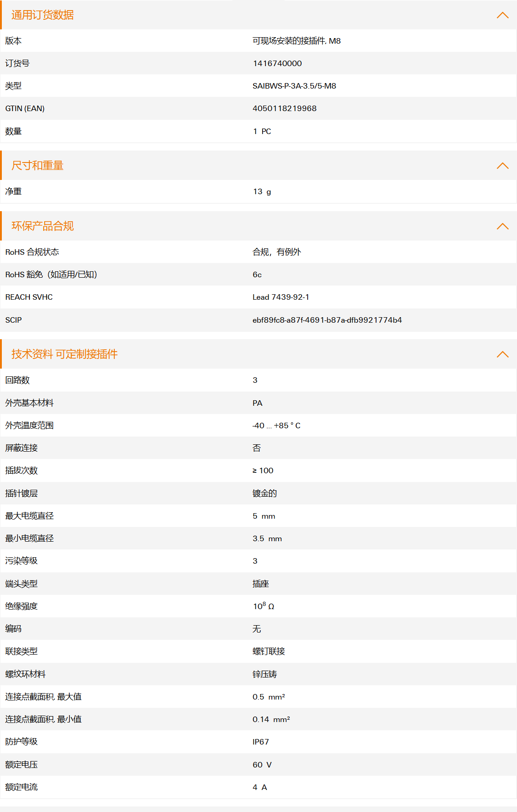
Task: Click the 通用订货数据 section heading
Action: [43, 15]
